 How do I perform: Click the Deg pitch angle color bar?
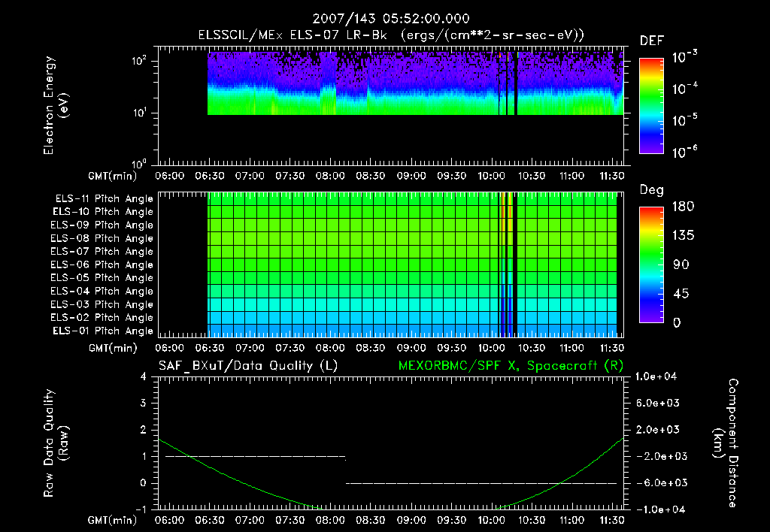(x=651, y=264)
